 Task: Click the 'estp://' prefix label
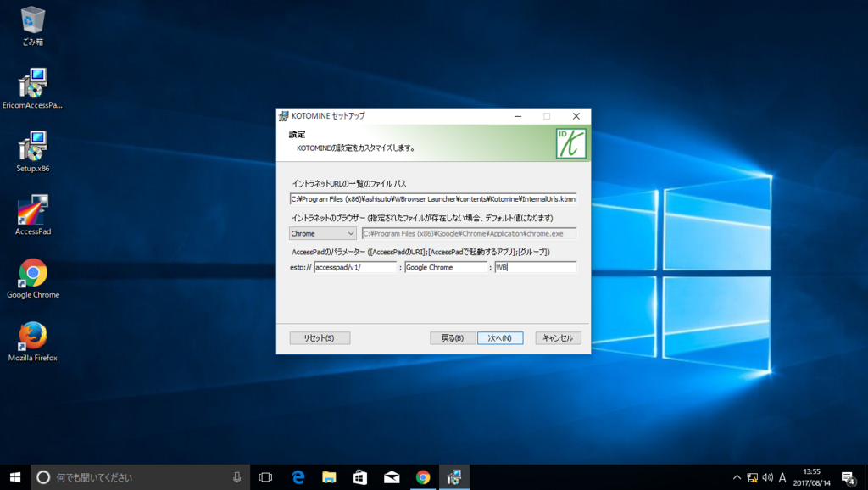point(301,267)
